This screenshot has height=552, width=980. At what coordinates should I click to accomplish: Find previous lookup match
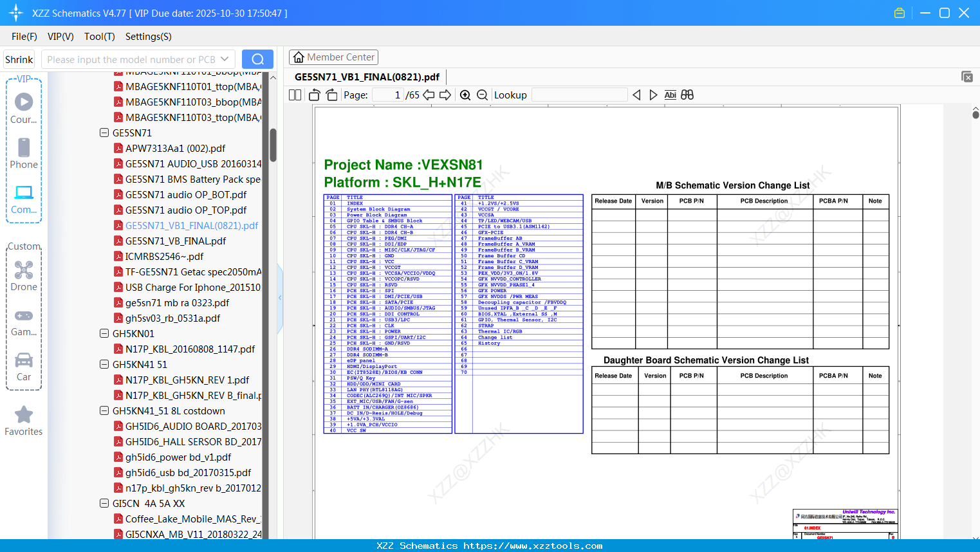[636, 95]
